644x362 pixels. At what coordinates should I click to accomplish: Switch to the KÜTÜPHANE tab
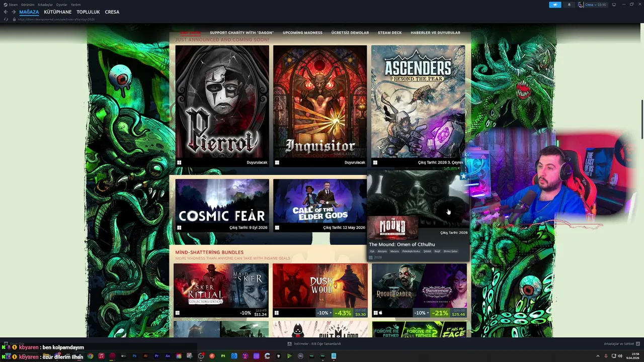click(x=58, y=12)
